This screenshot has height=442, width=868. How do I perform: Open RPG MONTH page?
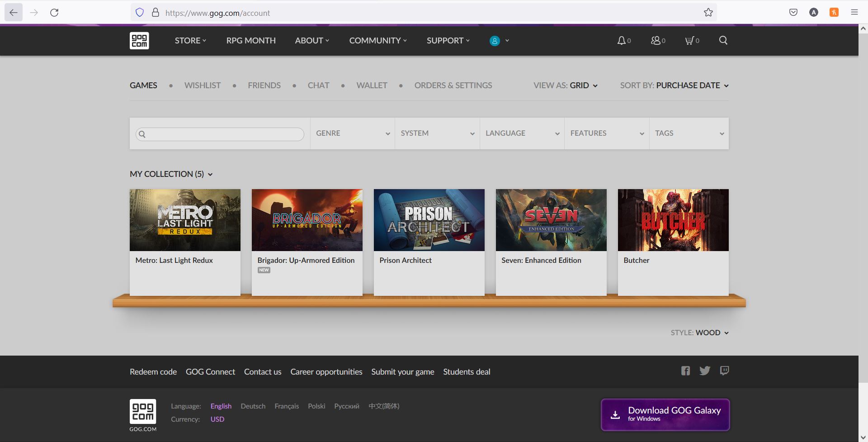251,41
